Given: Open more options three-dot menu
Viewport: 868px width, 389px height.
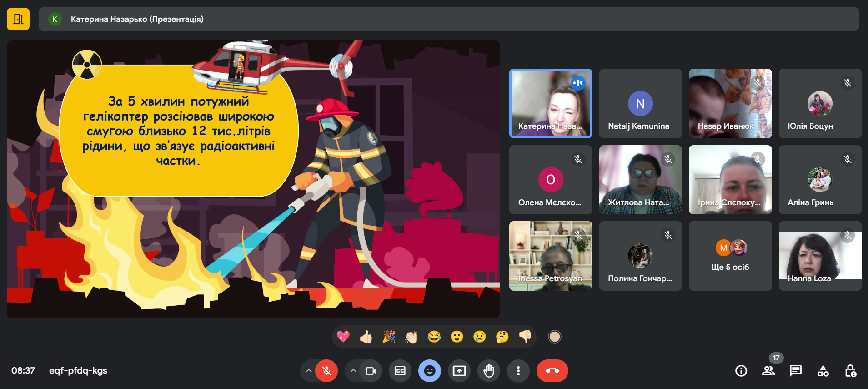Looking at the screenshot, I should tap(518, 371).
